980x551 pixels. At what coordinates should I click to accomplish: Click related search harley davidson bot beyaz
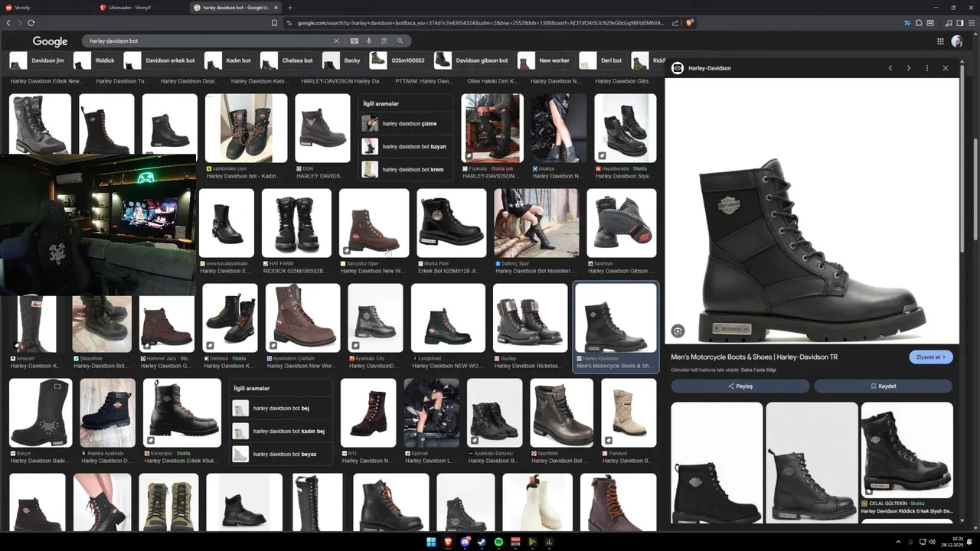(x=281, y=455)
